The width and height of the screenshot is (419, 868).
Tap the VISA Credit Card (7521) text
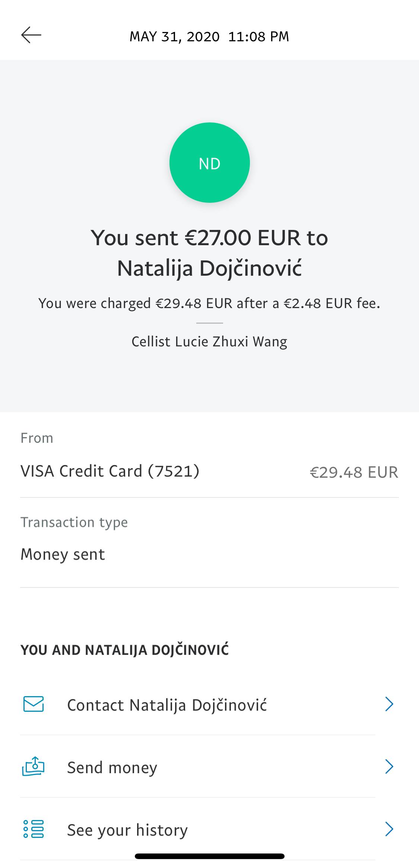pyautogui.click(x=110, y=471)
